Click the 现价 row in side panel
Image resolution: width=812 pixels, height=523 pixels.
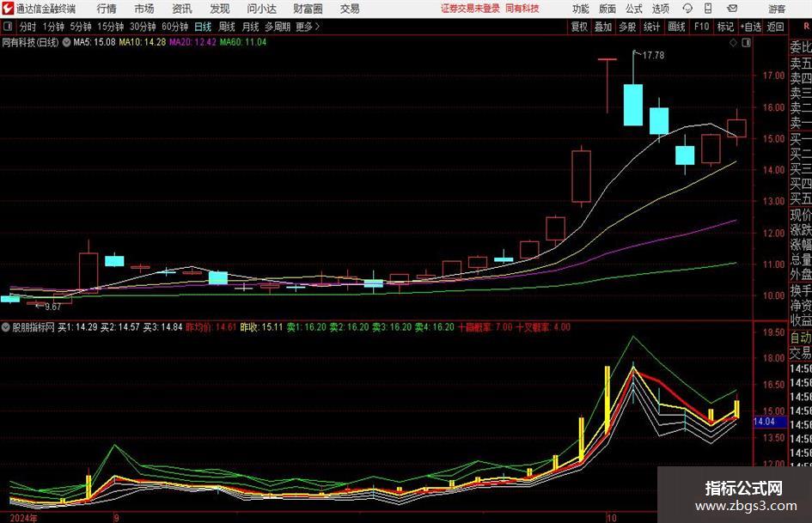point(801,215)
